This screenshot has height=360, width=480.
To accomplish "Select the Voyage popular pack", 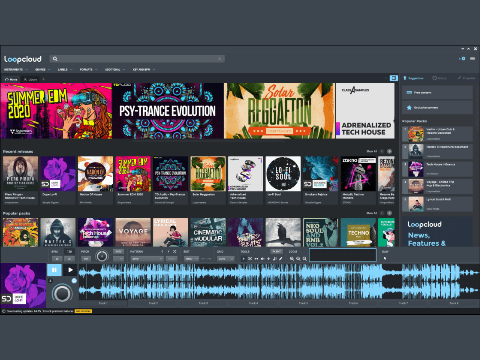I will click(133, 232).
